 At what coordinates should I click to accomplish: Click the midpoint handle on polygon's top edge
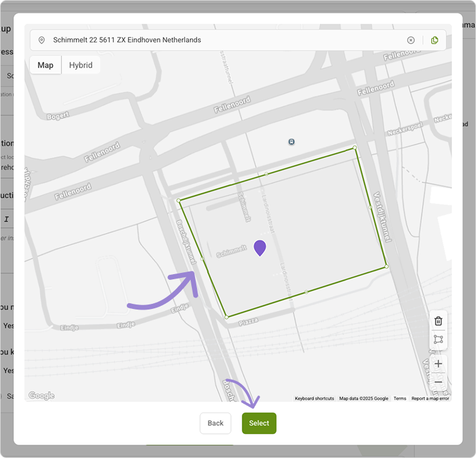click(266, 174)
